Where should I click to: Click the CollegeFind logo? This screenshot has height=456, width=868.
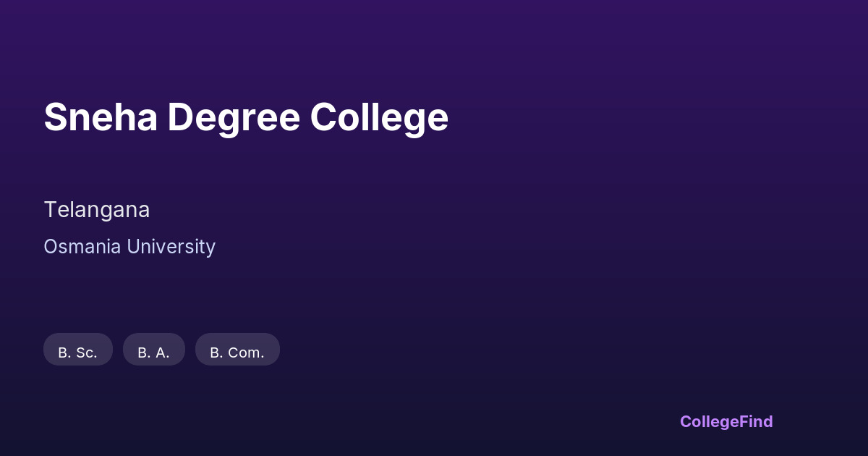click(x=726, y=421)
